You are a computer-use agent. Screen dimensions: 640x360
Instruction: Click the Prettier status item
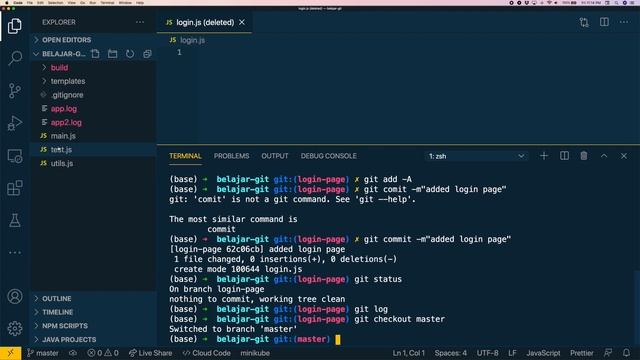pos(582,353)
